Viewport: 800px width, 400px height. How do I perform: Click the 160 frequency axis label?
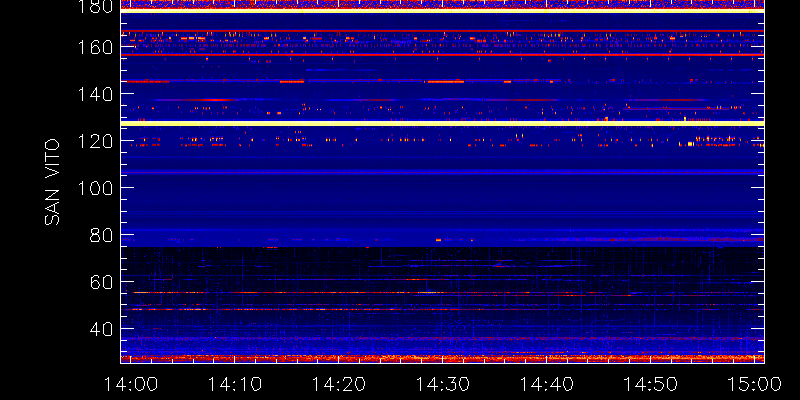pos(94,47)
